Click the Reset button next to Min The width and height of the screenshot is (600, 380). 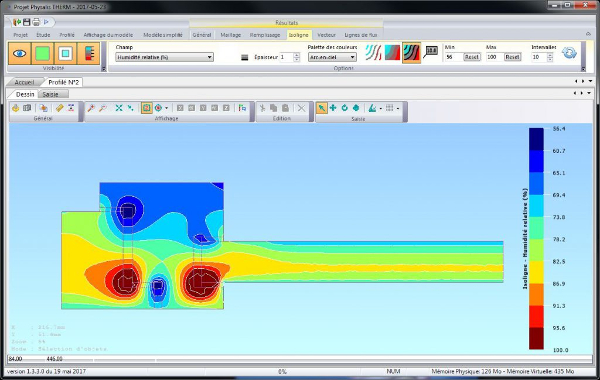point(472,57)
